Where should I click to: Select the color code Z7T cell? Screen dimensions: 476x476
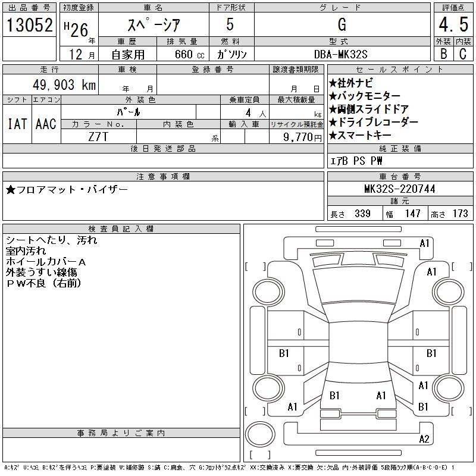pyautogui.click(x=98, y=137)
